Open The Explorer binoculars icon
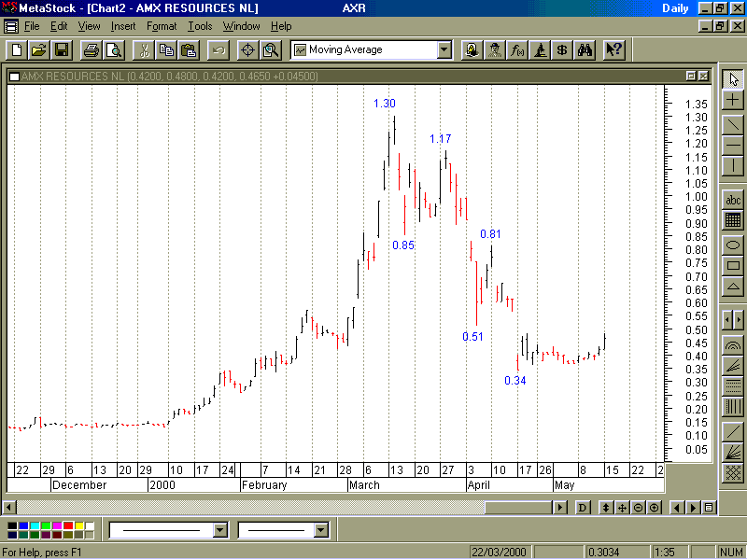The height and width of the screenshot is (560, 747). 585,50
